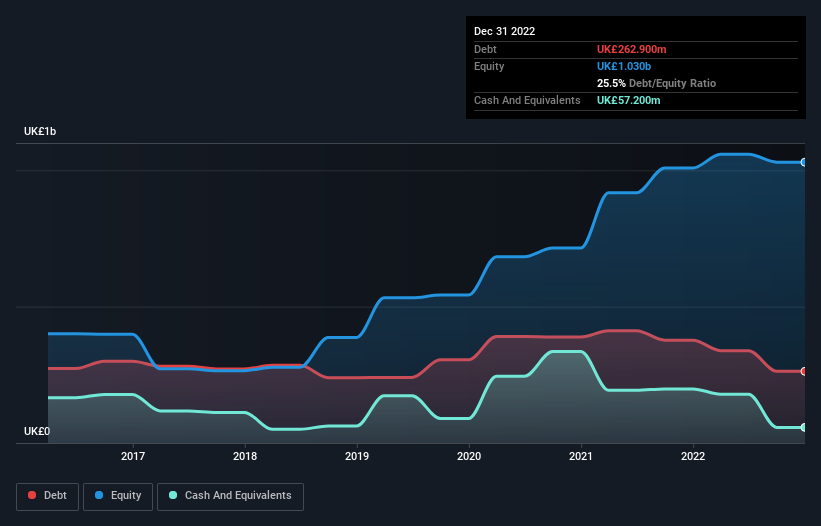Image resolution: width=821 pixels, height=526 pixels.
Task: Click the UK£57.200m cash value
Action: click(x=629, y=100)
